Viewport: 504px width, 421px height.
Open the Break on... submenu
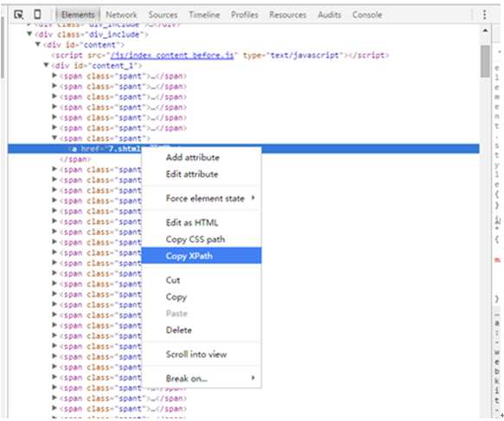coord(201,379)
